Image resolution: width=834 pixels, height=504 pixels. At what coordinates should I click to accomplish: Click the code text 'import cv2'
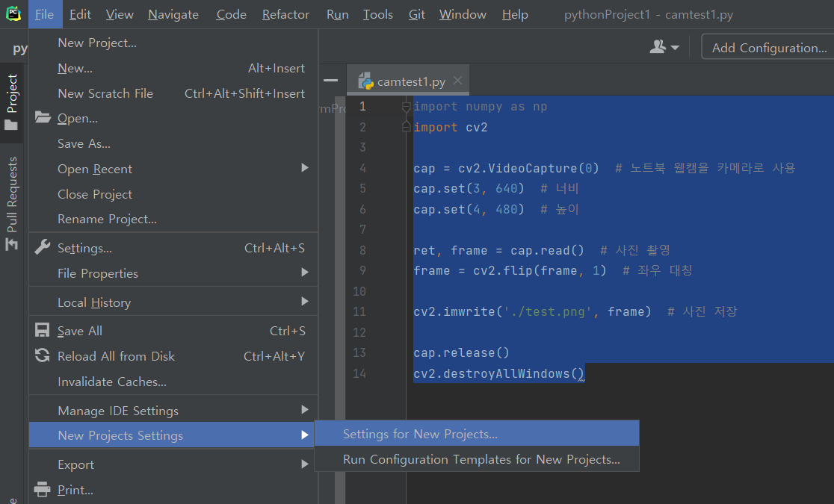coord(451,127)
